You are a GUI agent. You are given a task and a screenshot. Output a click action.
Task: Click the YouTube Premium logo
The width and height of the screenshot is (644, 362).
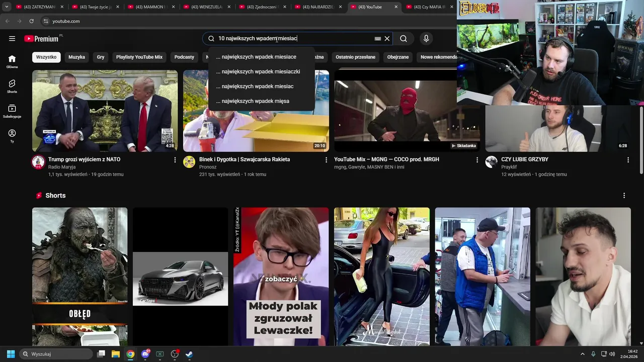click(x=42, y=39)
